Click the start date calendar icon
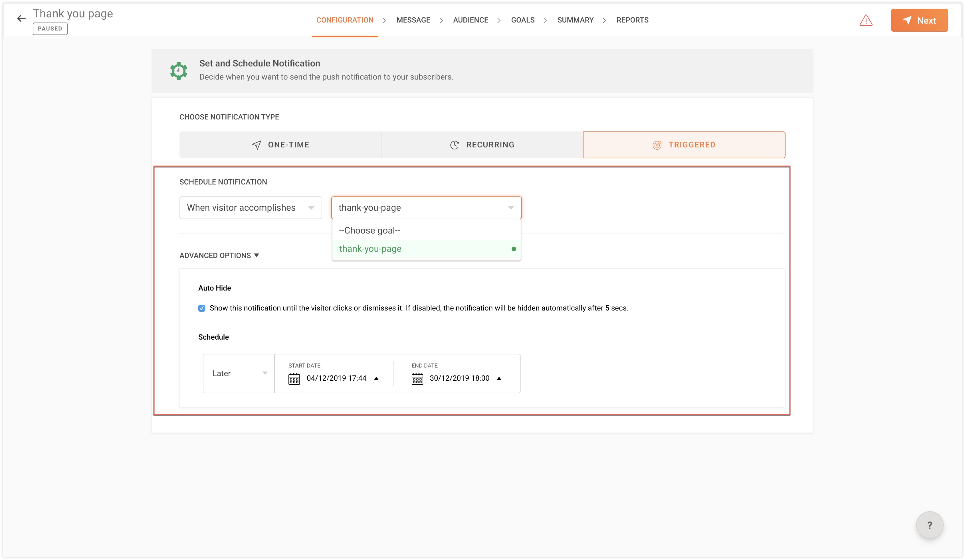 click(x=294, y=379)
